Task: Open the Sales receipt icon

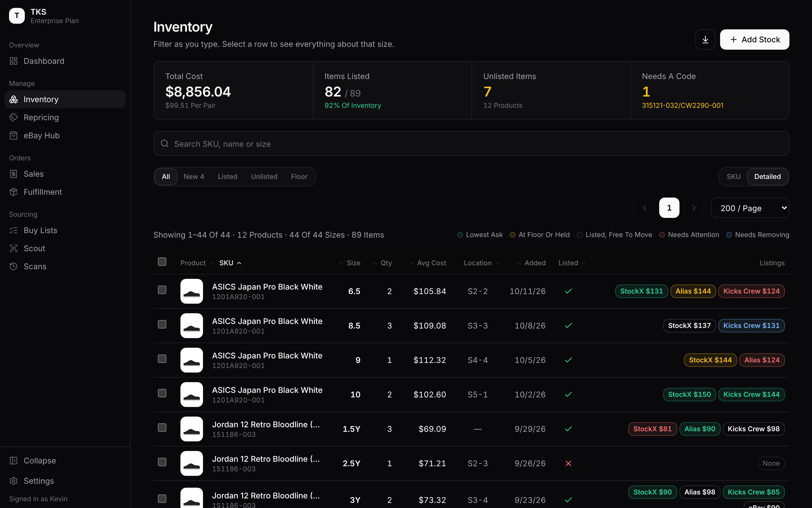Action: coord(14,174)
